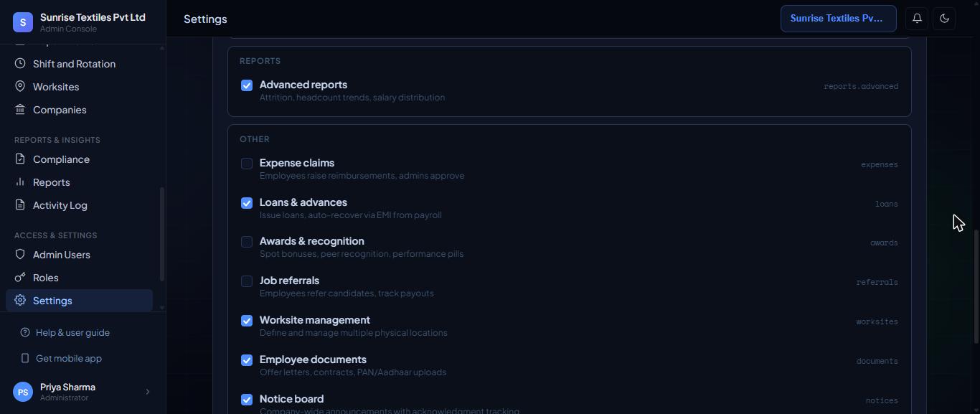Image resolution: width=980 pixels, height=414 pixels.
Task: Click the expenses key label
Action: pyautogui.click(x=880, y=164)
